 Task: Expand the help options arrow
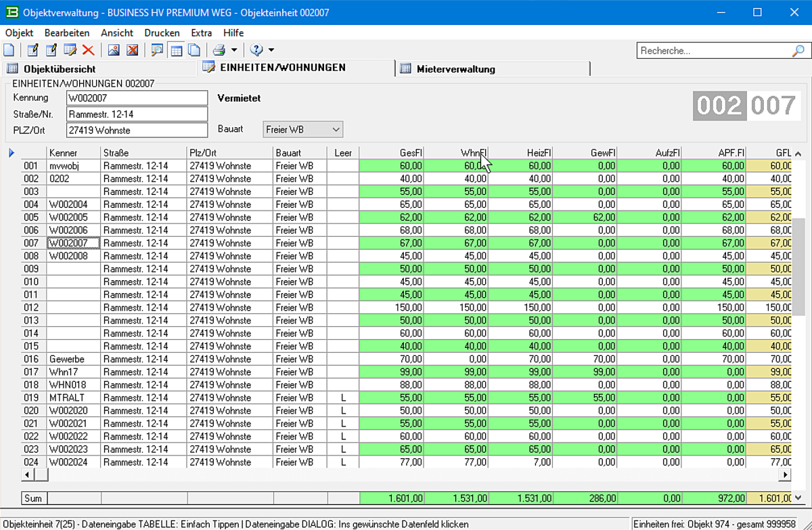[271, 50]
